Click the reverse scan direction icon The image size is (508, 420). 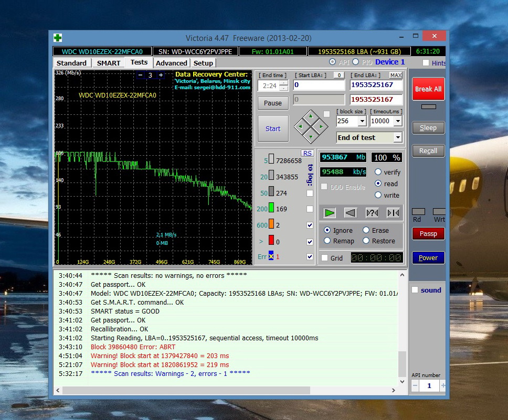351,212
